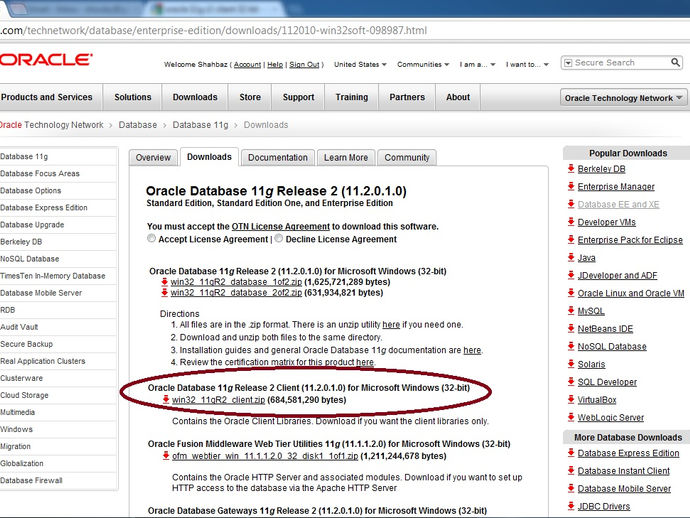
Task: Click download icon next to Database Express Edition link
Action: [571, 452]
